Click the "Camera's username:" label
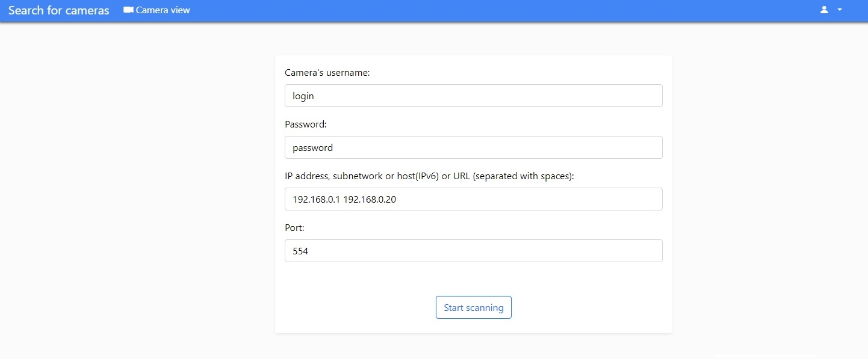Screen dimensions: 868x359 tap(327, 73)
